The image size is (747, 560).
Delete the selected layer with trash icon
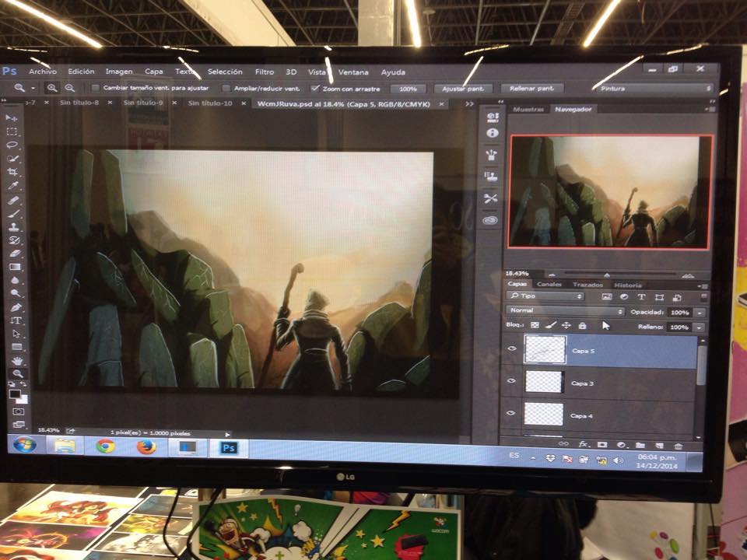679,446
